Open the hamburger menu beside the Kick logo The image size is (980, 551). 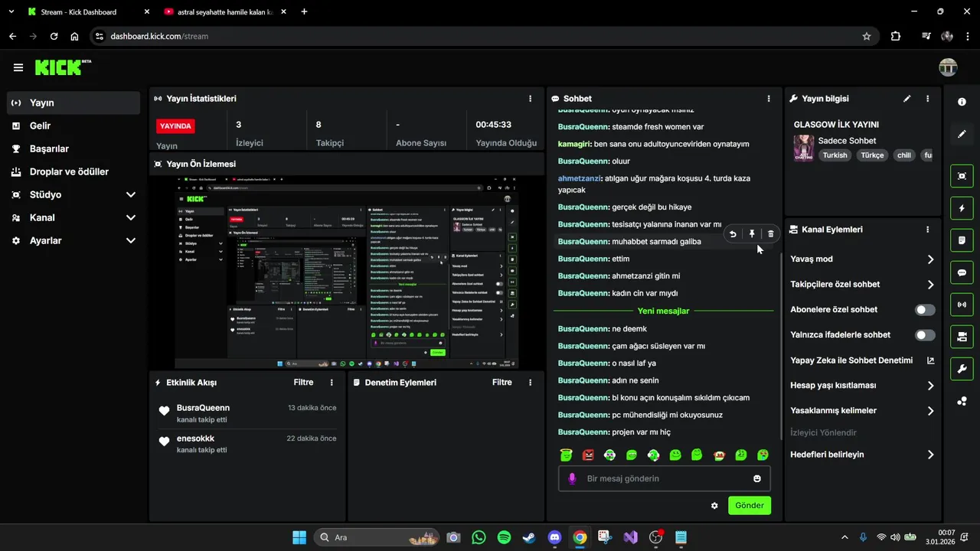click(18, 67)
